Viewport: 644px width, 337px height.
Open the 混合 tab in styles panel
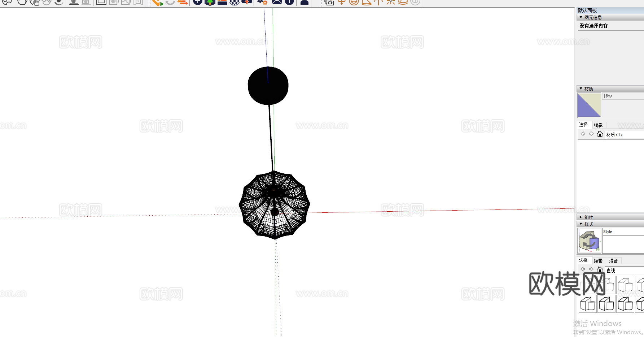coord(613,260)
